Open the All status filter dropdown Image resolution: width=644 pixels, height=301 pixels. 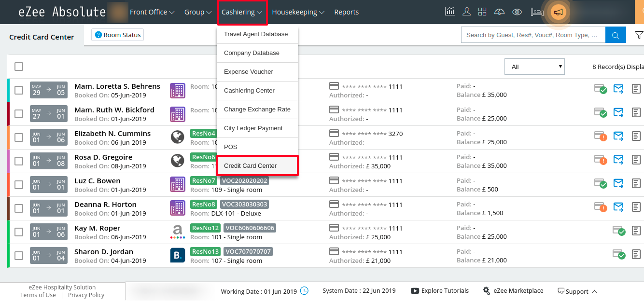coord(534,67)
